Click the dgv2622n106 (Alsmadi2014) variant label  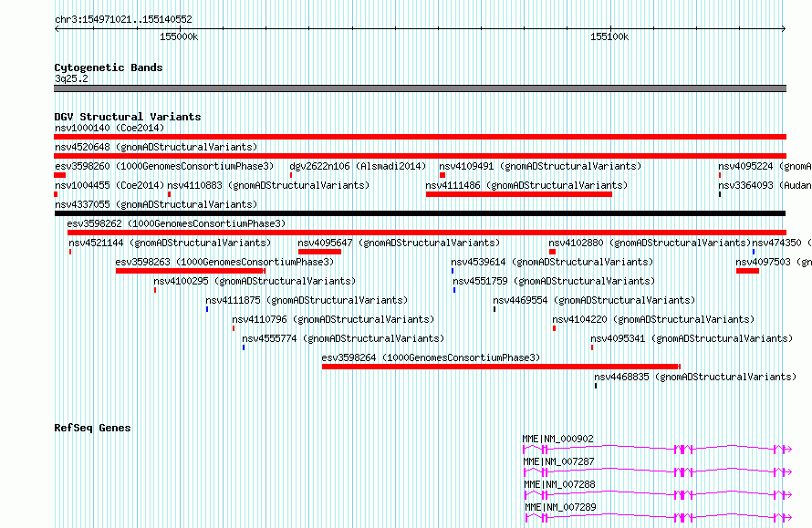point(358,166)
